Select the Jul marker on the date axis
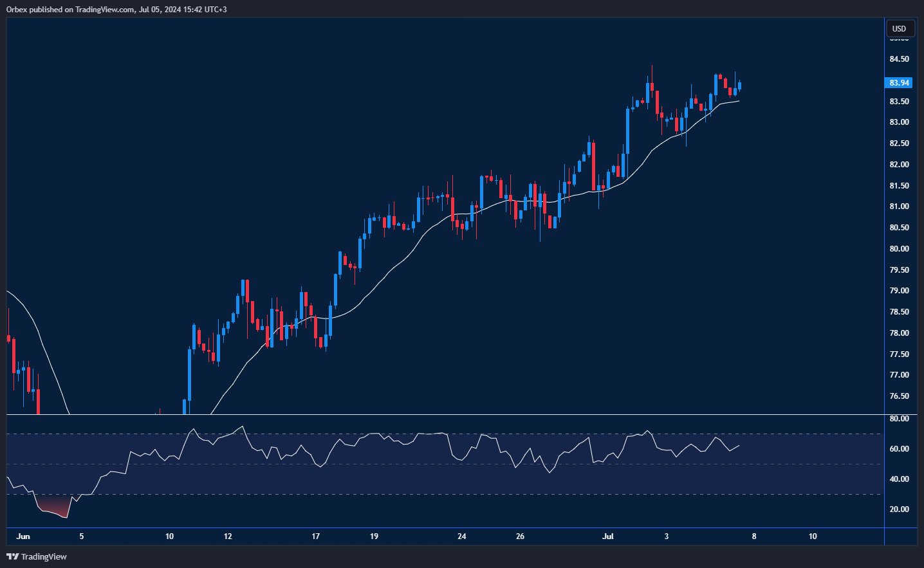The height and width of the screenshot is (568, 924). click(x=607, y=536)
